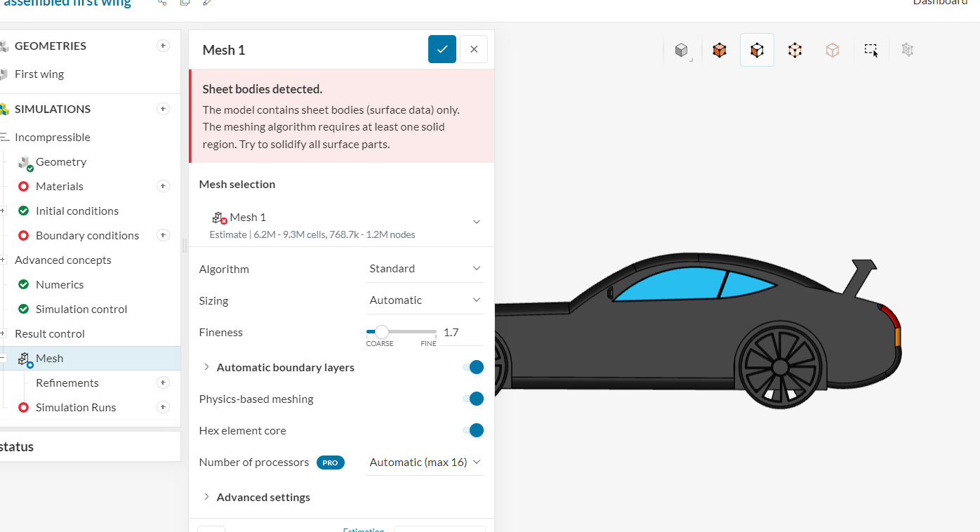Click the transparent surface view cube icon
980x532 pixels.
click(x=833, y=49)
